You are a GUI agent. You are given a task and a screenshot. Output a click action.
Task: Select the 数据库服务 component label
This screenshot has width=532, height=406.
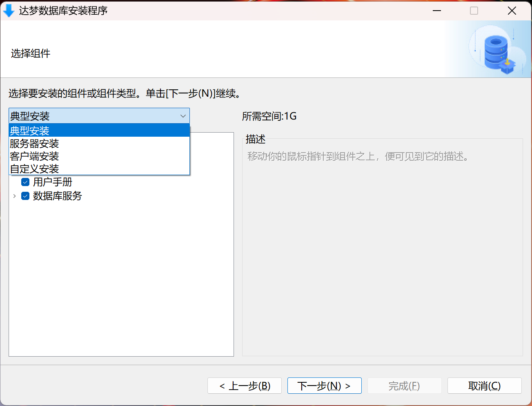[x=58, y=196]
